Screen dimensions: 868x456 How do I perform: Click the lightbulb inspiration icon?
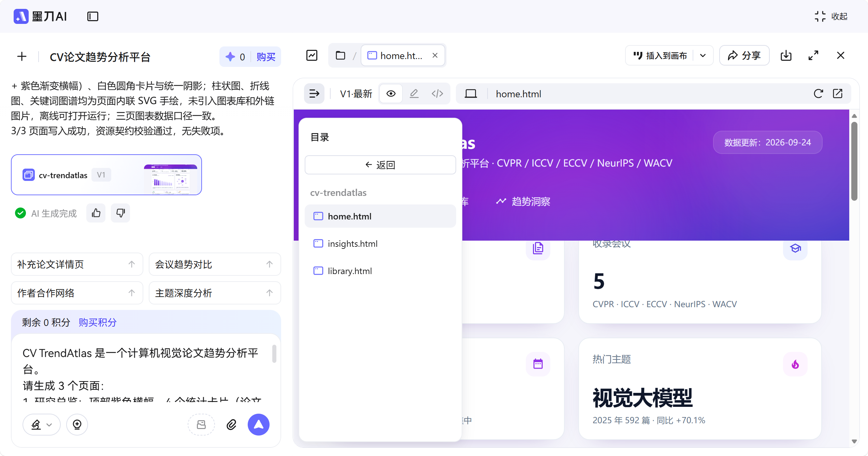[77, 425]
